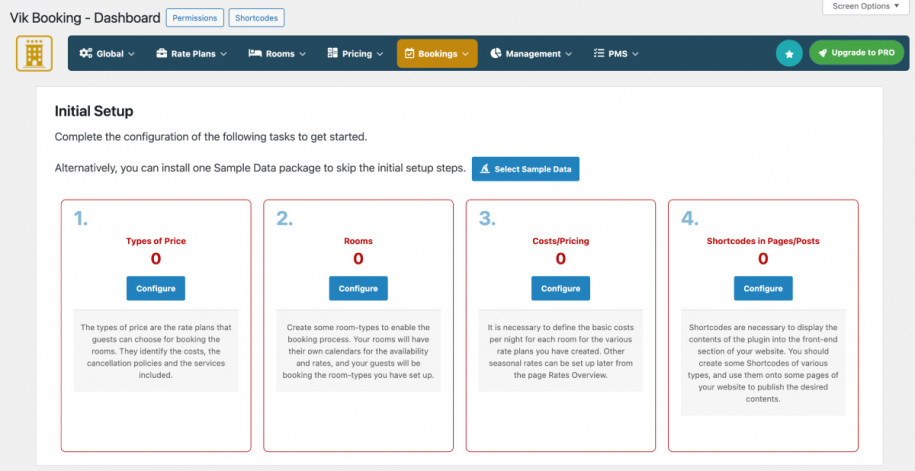
Task: Click the step 4 description about Shortcodes
Action: [763, 363]
